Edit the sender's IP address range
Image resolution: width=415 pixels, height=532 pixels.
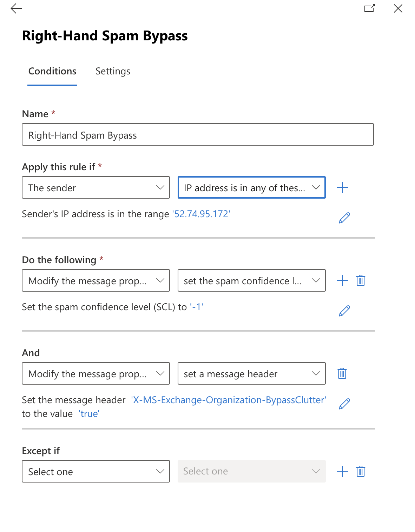344,218
